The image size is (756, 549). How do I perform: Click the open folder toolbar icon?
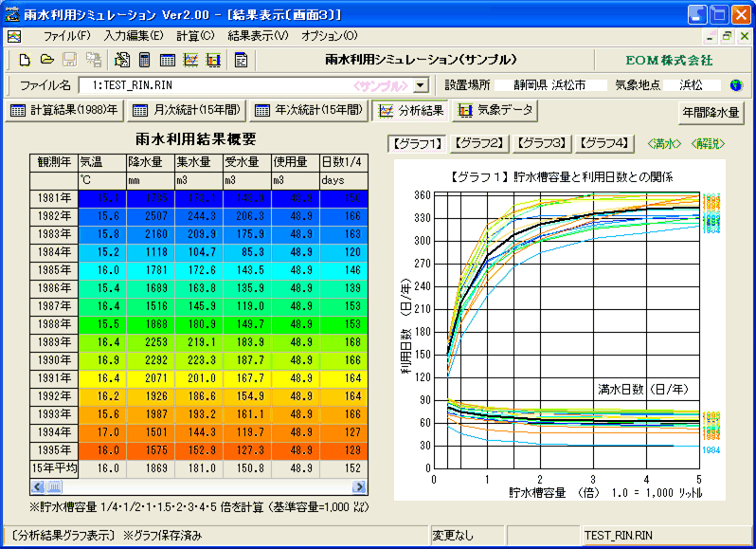click(46, 60)
